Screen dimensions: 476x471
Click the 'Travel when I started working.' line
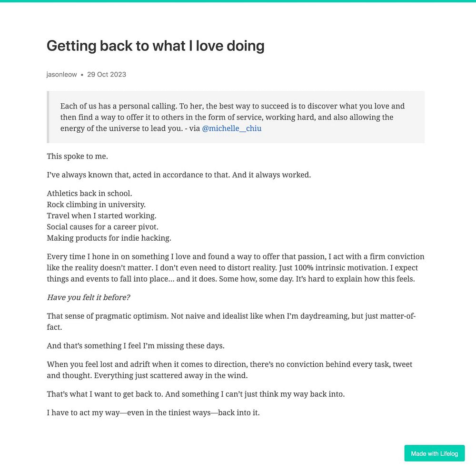click(x=101, y=216)
